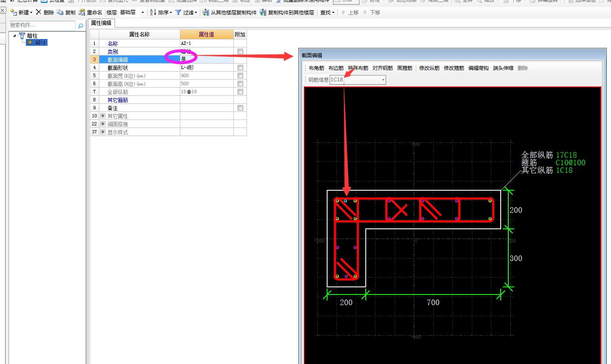611x364 pixels.
Task: Click the 复制 copy icon
Action: coord(60,12)
